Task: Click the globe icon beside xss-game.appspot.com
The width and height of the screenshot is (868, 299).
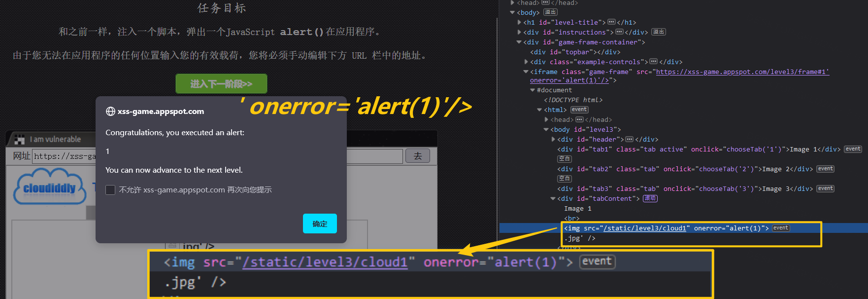Action: tap(110, 112)
